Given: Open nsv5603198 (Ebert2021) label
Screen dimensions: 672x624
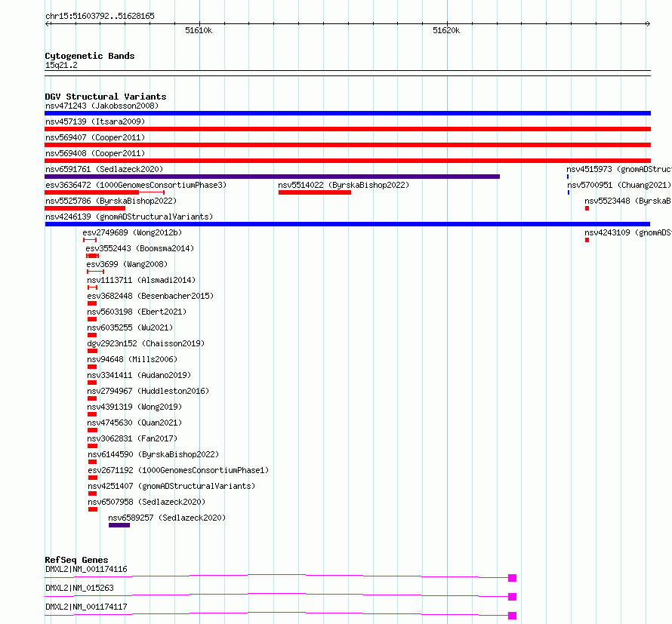Looking at the screenshot, I should click(x=137, y=312).
